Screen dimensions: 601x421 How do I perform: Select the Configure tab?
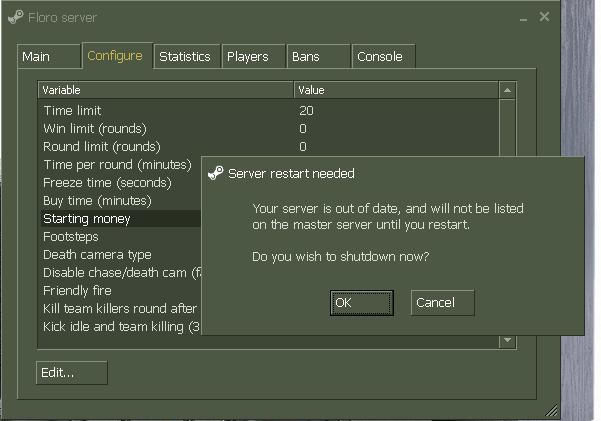[117, 56]
